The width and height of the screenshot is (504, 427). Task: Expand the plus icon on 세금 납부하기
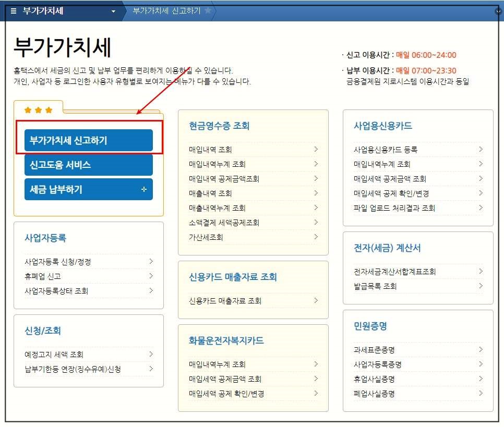click(x=144, y=189)
